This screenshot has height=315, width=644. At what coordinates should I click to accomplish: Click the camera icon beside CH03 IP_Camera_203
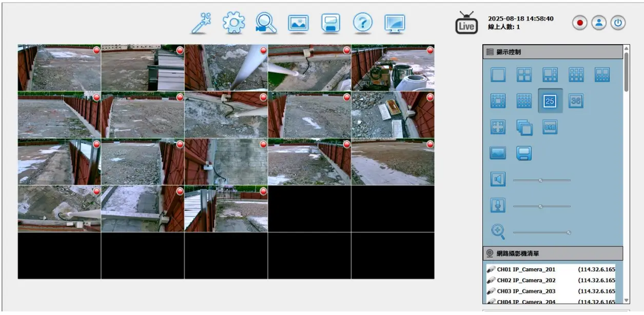click(491, 291)
